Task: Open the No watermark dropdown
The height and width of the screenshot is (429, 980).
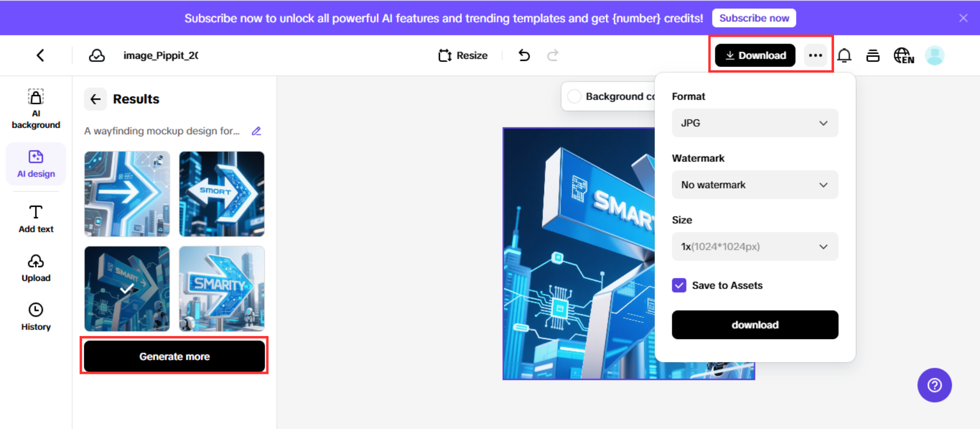Action: click(755, 185)
